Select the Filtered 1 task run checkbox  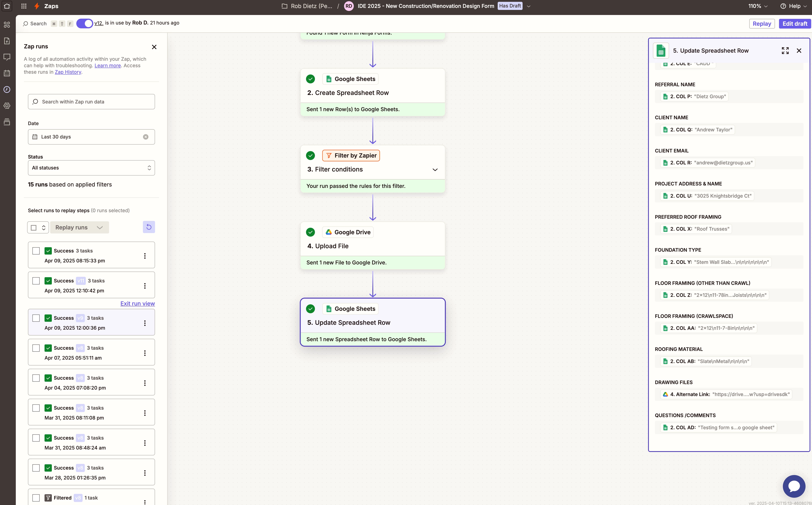click(36, 498)
